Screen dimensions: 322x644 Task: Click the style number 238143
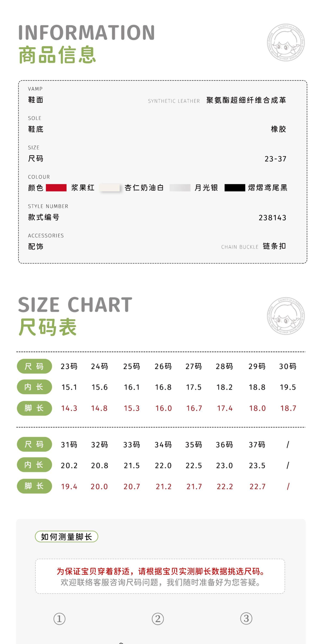point(272,218)
